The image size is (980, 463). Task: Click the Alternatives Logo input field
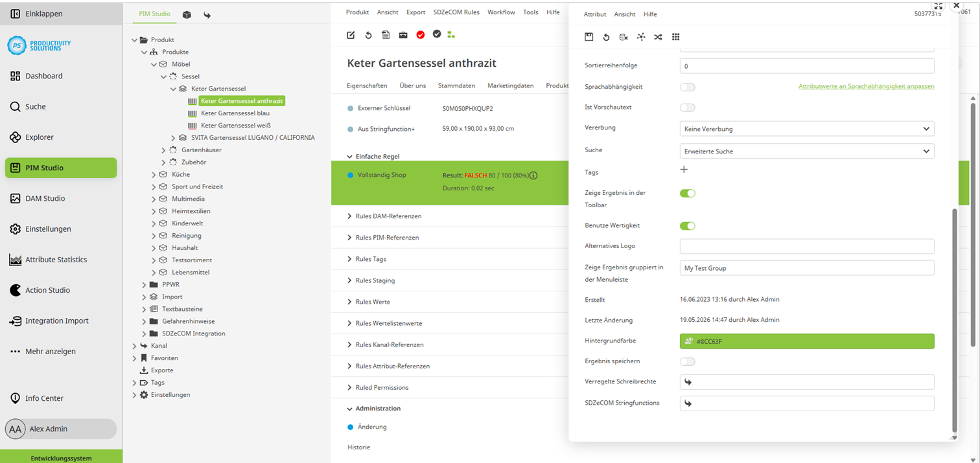click(807, 246)
